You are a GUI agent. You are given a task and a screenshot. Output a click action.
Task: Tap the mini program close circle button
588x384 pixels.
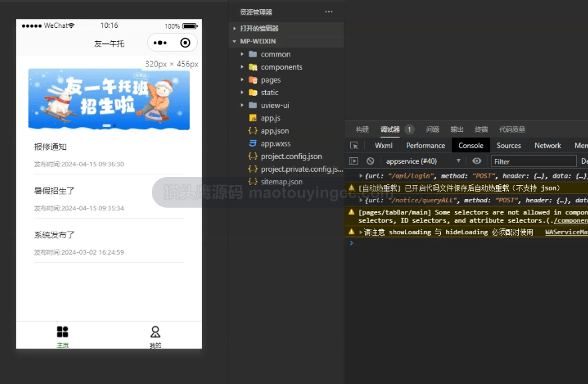click(185, 43)
